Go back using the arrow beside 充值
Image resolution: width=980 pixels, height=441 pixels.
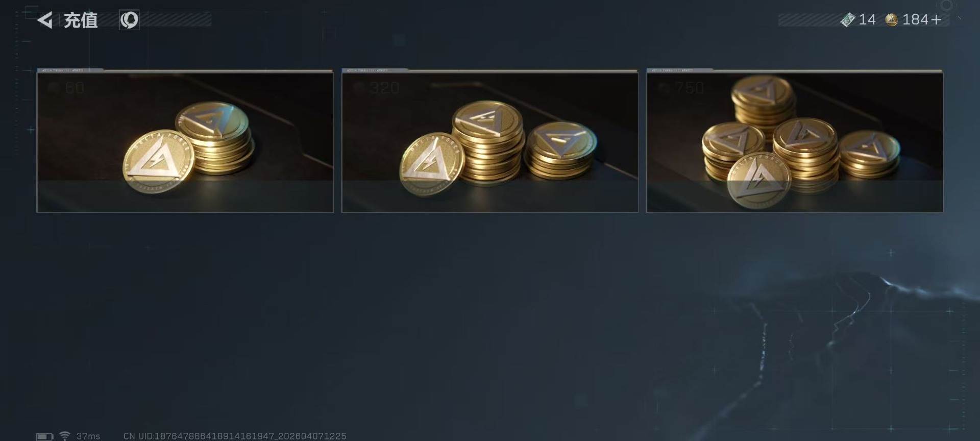45,20
